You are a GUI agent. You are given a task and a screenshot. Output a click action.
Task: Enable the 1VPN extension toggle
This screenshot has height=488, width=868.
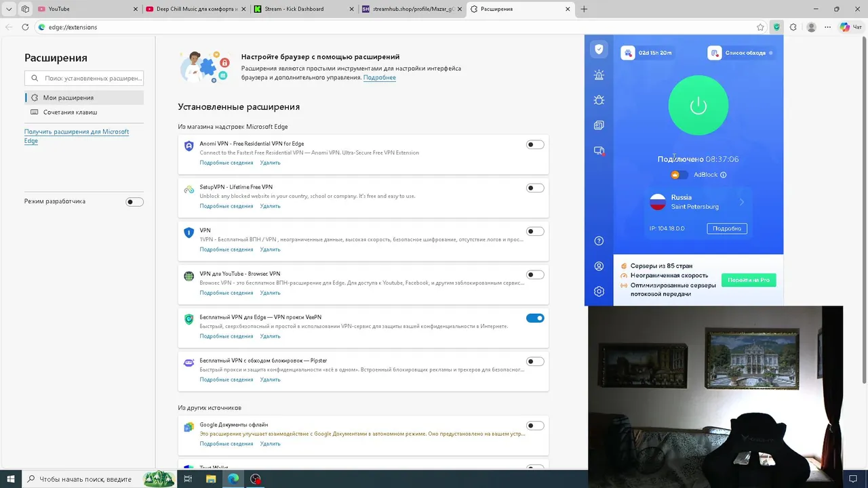coord(535,231)
